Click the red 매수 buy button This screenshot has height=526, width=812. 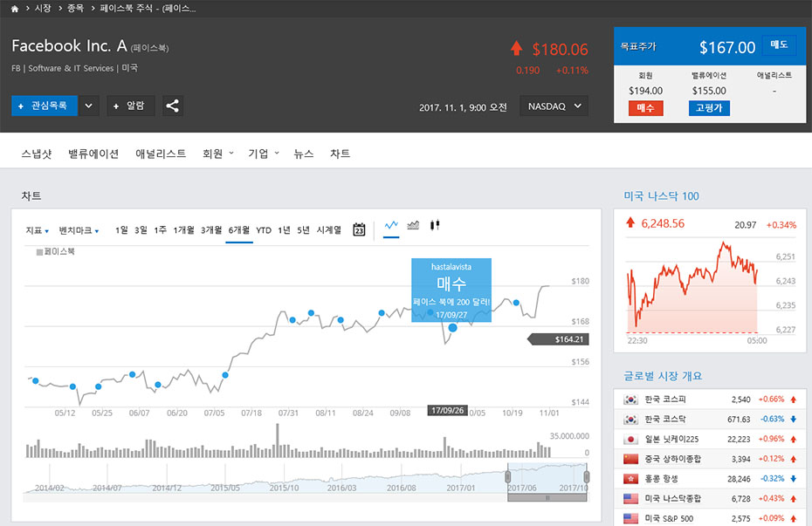pos(646,108)
